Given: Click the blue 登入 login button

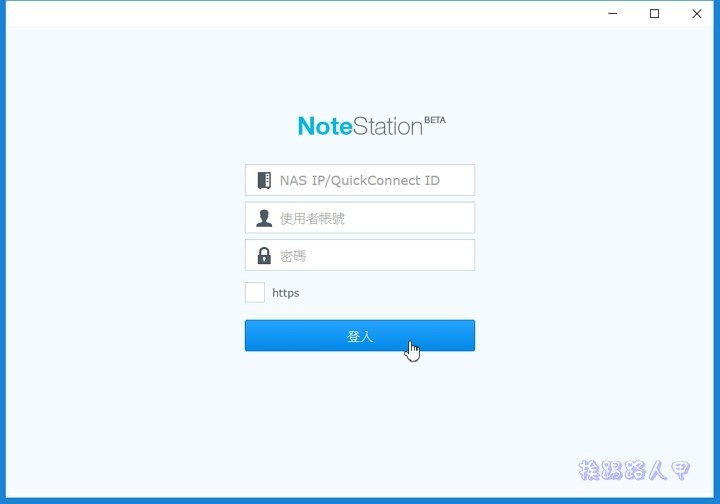Looking at the screenshot, I should point(360,336).
